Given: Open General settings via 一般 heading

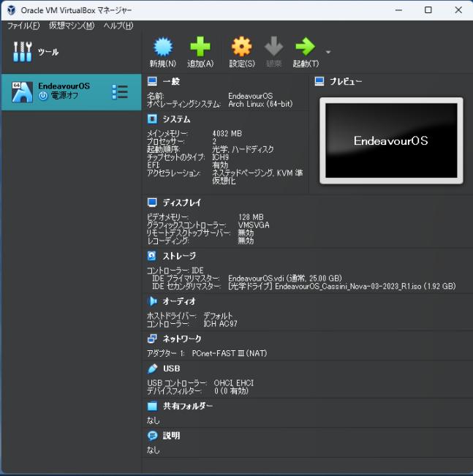Looking at the screenshot, I should click(x=171, y=81).
